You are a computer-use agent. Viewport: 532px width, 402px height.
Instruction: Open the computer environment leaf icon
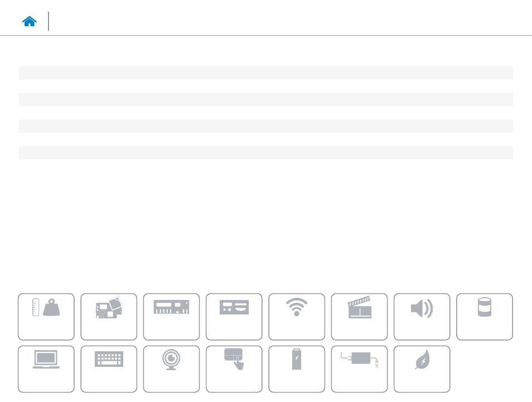[421, 369]
